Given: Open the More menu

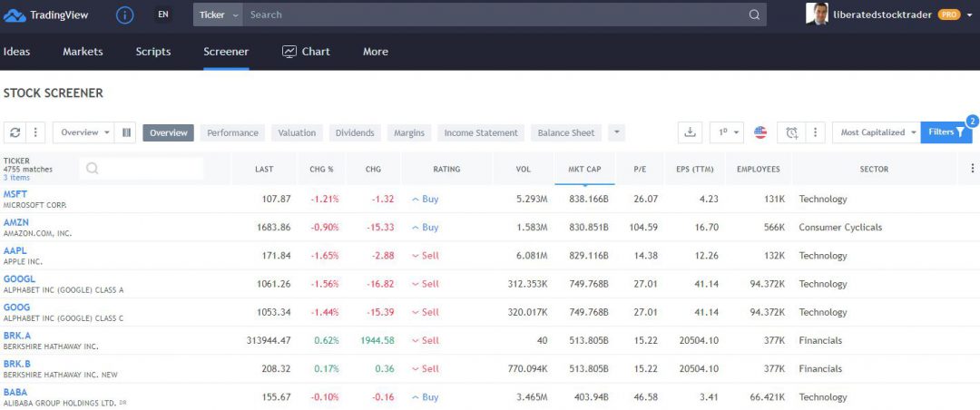Looking at the screenshot, I should [376, 52].
